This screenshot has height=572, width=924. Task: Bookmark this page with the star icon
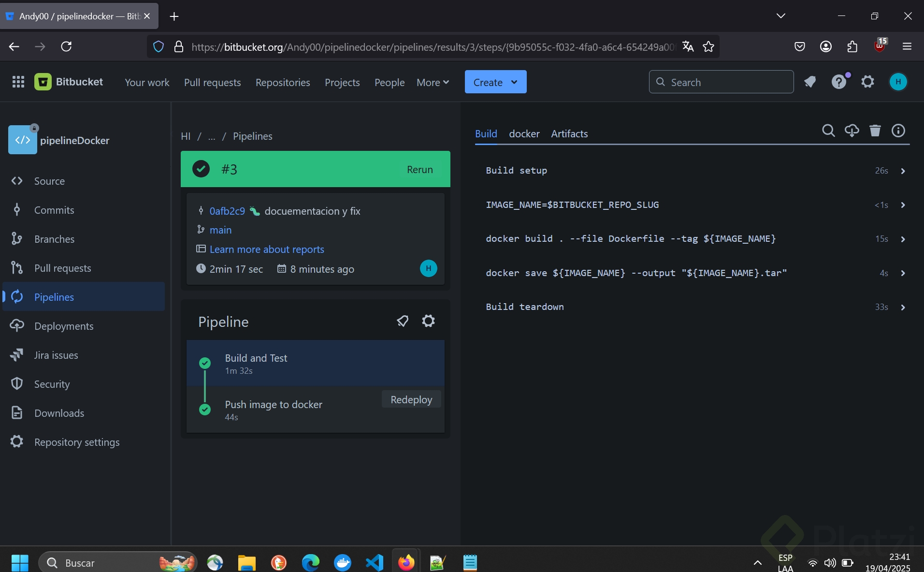point(708,46)
